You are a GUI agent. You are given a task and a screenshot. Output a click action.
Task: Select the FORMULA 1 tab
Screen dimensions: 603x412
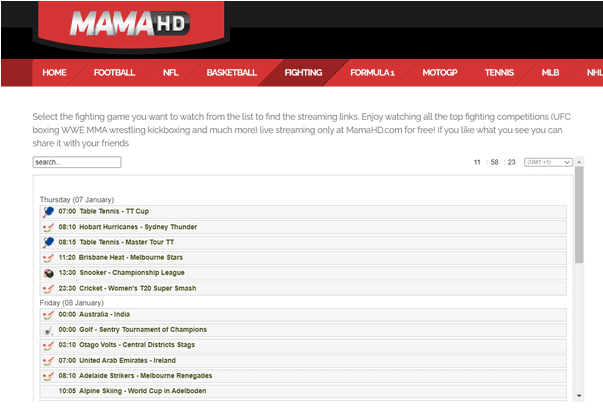tap(372, 73)
